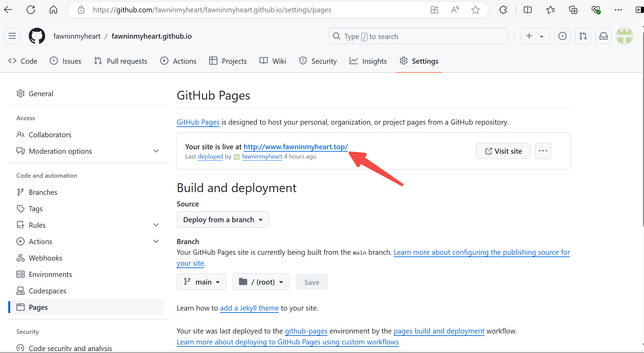This screenshot has width=644, height=353.
Task: Open Tags settings in the sidebar
Action: (x=88, y=209)
